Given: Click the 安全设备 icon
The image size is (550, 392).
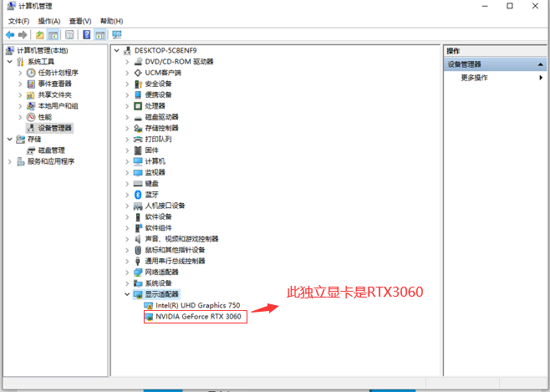Looking at the screenshot, I should pyautogui.click(x=138, y=84).
